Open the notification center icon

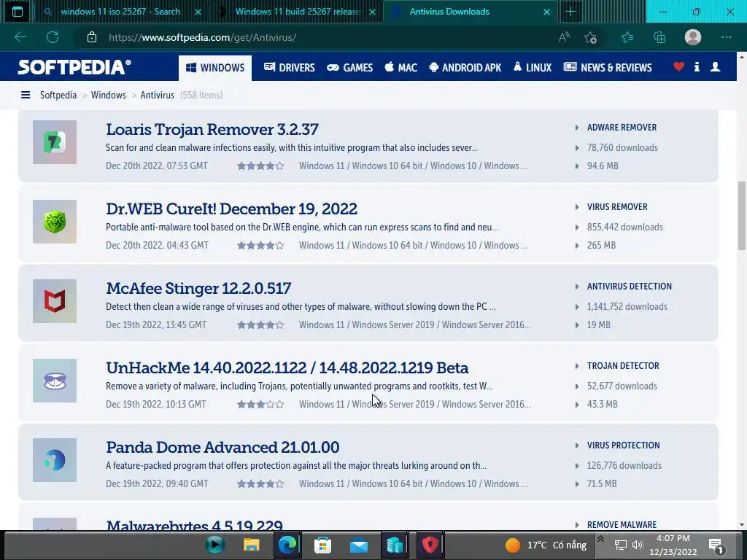pos(716,545)
